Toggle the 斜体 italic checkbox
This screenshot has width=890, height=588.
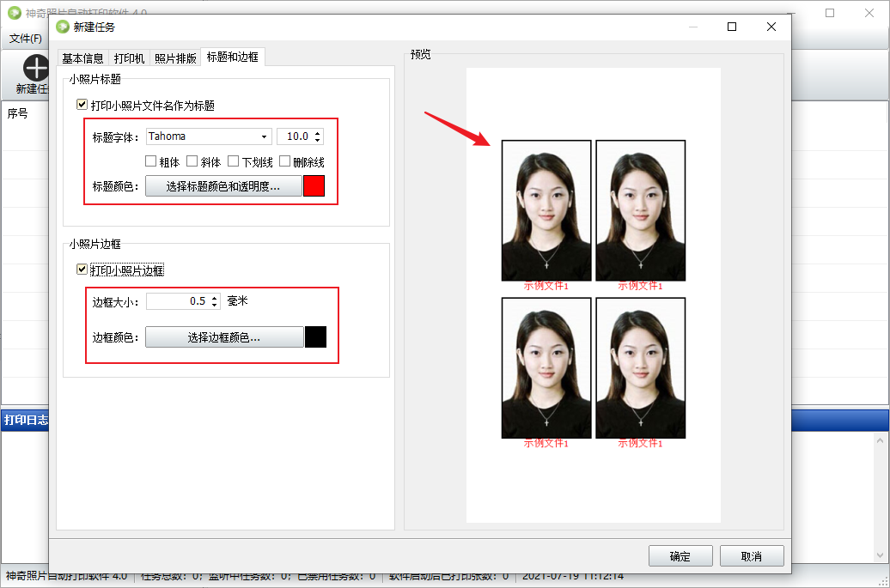(192, 161)
